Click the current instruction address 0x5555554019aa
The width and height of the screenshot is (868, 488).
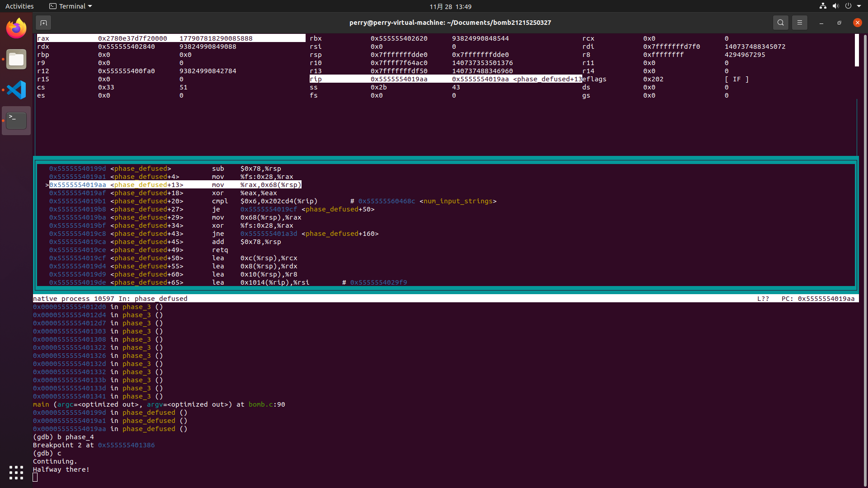pyautogui.click(x=77, y=185)
